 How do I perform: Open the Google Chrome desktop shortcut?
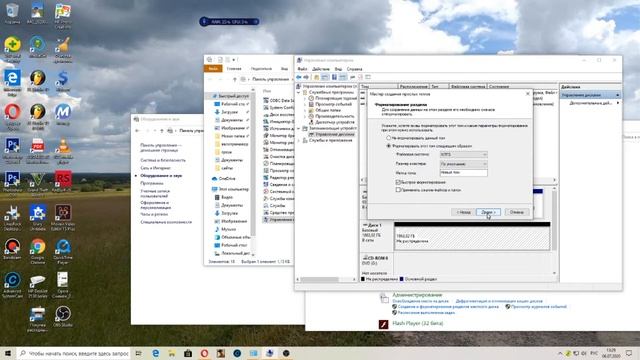tap(38, 251)
